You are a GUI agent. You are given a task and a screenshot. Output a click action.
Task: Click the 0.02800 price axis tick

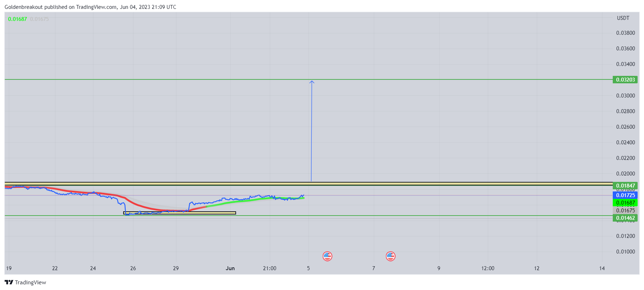coord(626,111)
